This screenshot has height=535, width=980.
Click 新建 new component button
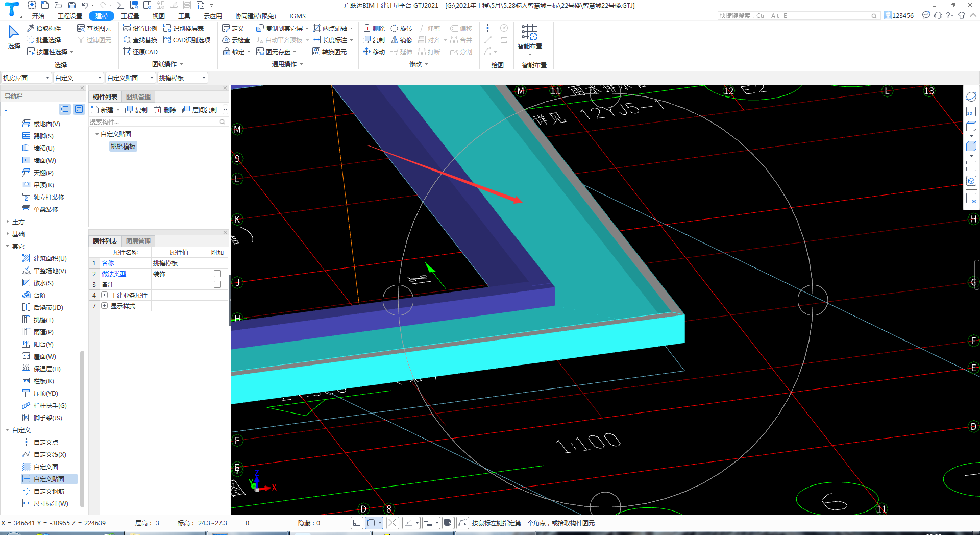tap(105, 110)
